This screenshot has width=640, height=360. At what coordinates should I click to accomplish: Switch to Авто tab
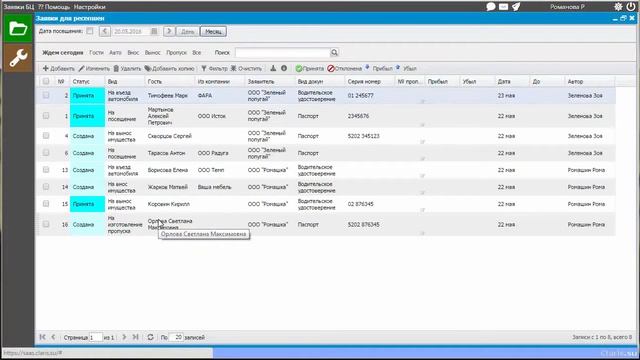click(x=115, y=53)
